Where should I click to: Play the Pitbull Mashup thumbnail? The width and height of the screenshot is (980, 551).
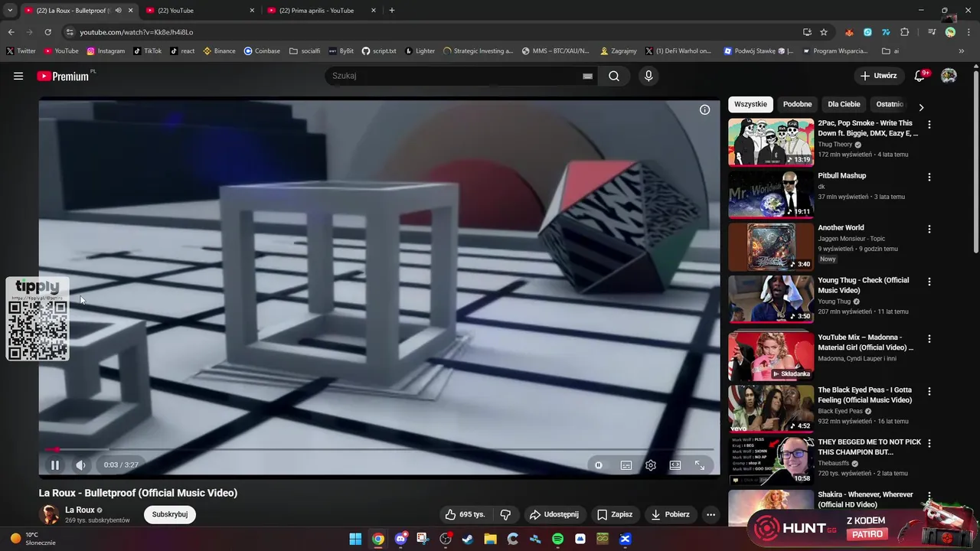pos(771,194)
